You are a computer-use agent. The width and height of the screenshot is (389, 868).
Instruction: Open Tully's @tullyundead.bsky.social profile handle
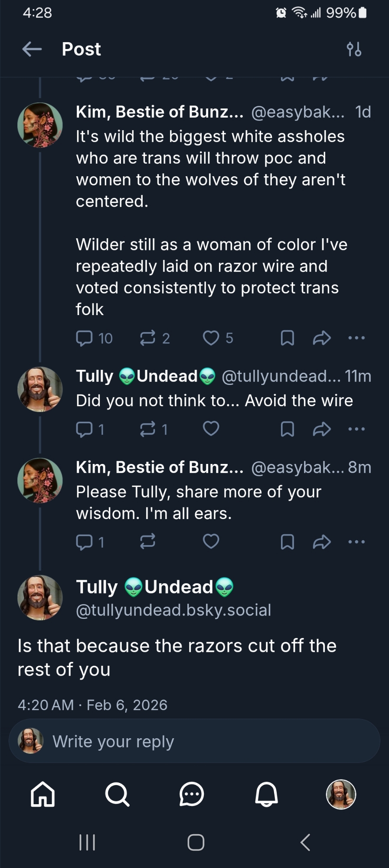(x=173, y=610)
